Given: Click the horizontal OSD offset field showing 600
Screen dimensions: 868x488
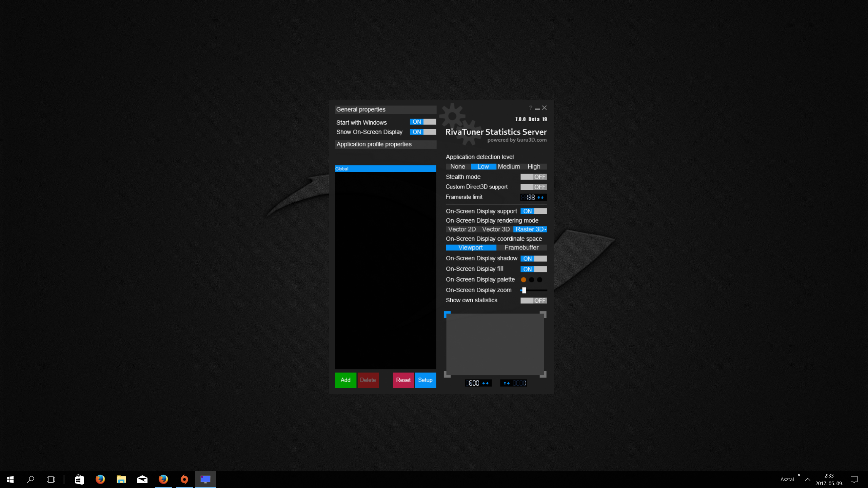Looking at the screenshot, I should (472, 383).
